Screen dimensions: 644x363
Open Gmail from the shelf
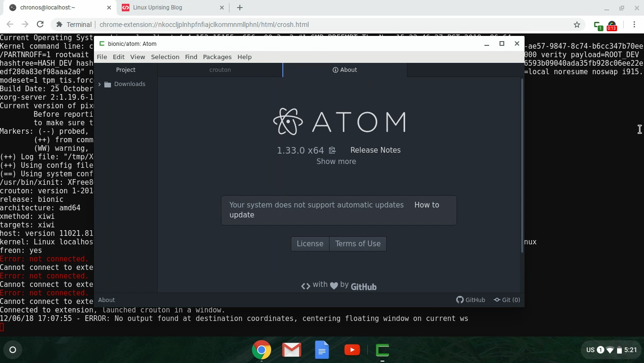291,350
